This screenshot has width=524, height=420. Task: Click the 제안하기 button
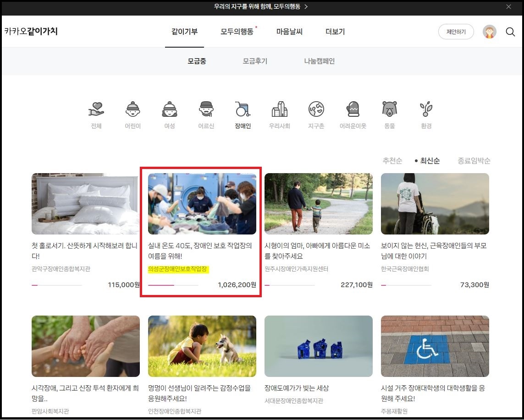point(456,32)
